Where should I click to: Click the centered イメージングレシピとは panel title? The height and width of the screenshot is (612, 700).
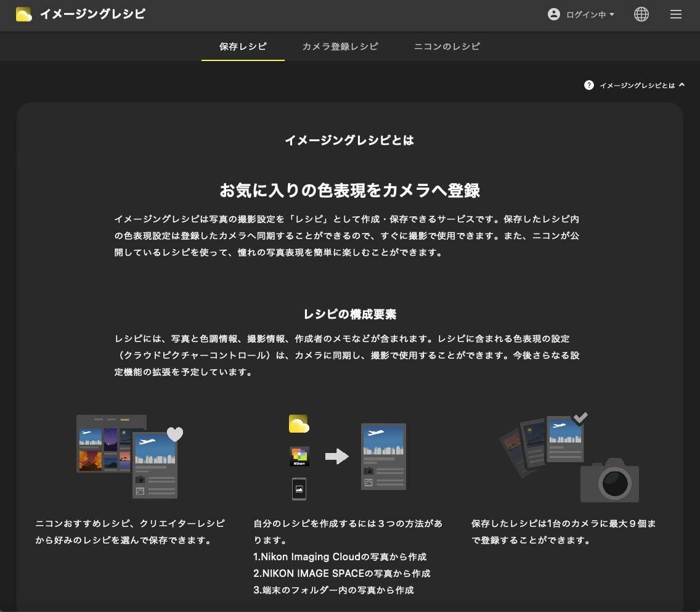click(349, 140)
